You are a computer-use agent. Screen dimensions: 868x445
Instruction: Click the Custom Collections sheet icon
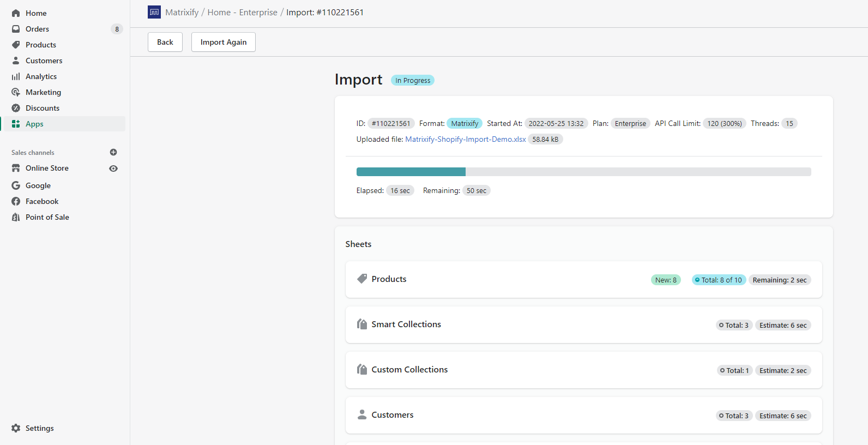(362, 369)
